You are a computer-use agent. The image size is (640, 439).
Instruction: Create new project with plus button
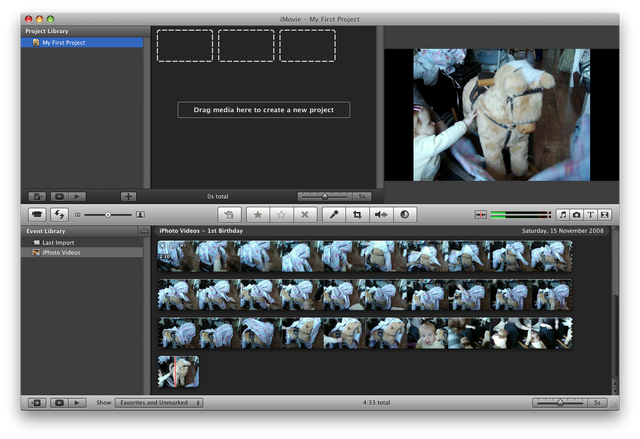click(x=128, y=197)
